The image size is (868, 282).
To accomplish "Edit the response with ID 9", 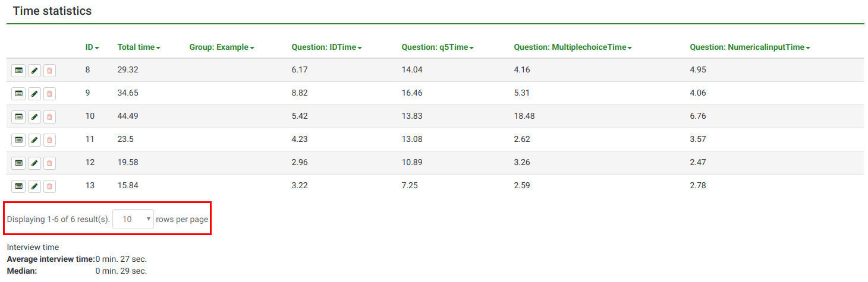I will (34, 94).
